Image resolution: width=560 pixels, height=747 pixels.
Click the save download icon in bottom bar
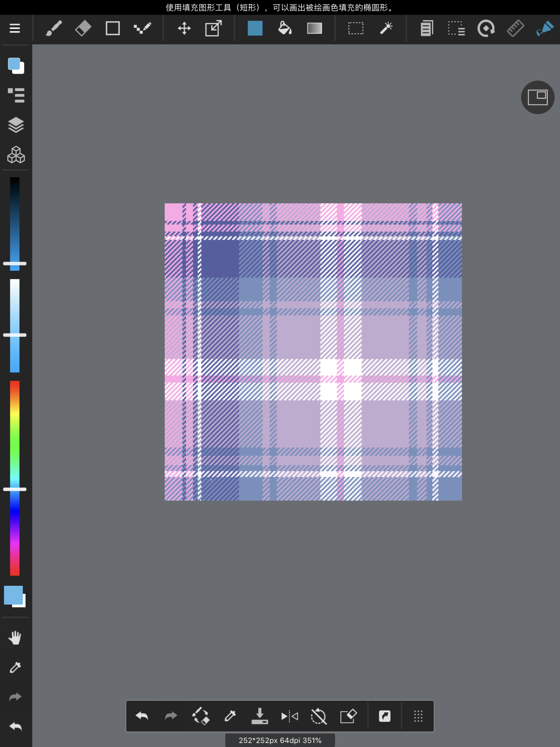(260, 716)
